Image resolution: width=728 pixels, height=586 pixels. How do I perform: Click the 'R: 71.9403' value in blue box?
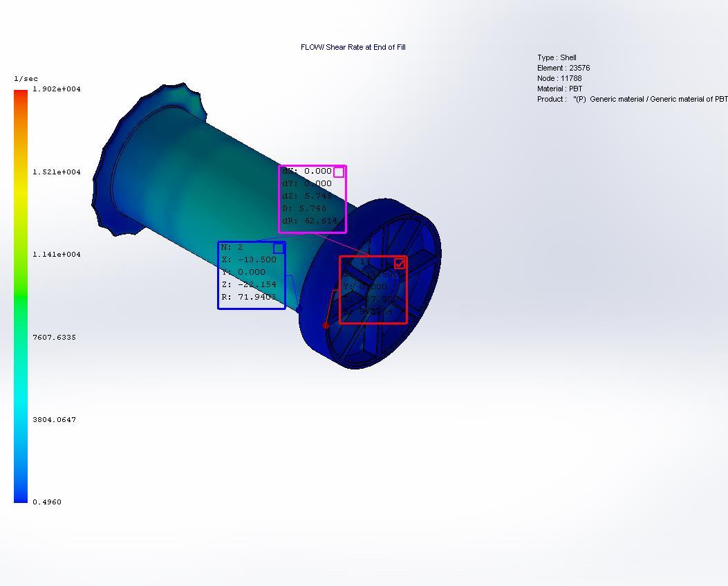pyautogui.click(x=249, y=297)
